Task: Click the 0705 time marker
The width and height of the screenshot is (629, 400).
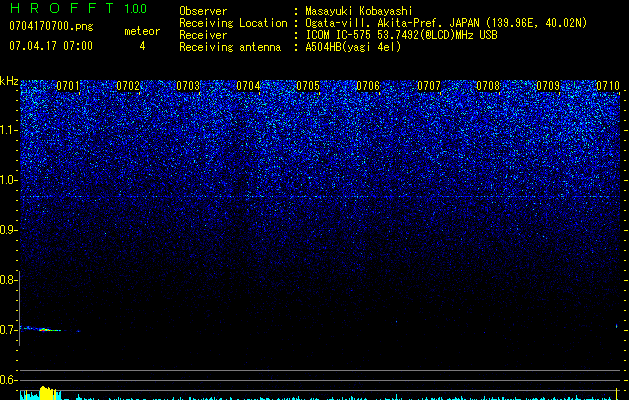Action: pos(308,86)
